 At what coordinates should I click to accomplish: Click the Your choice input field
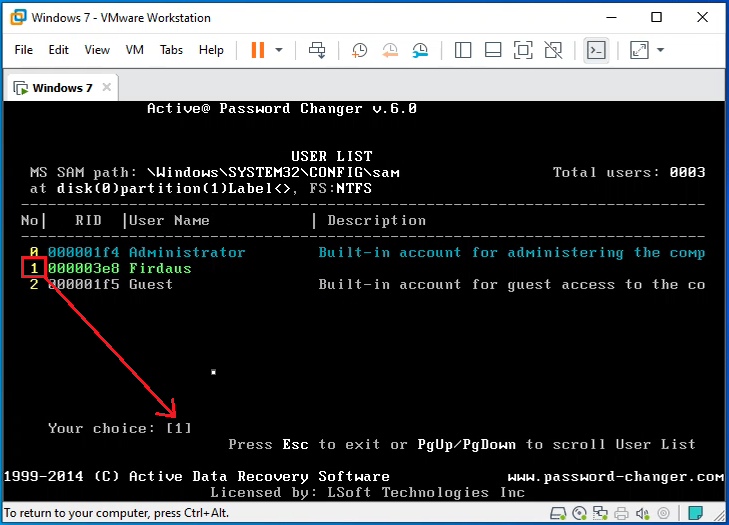click(x=179, y=428)
